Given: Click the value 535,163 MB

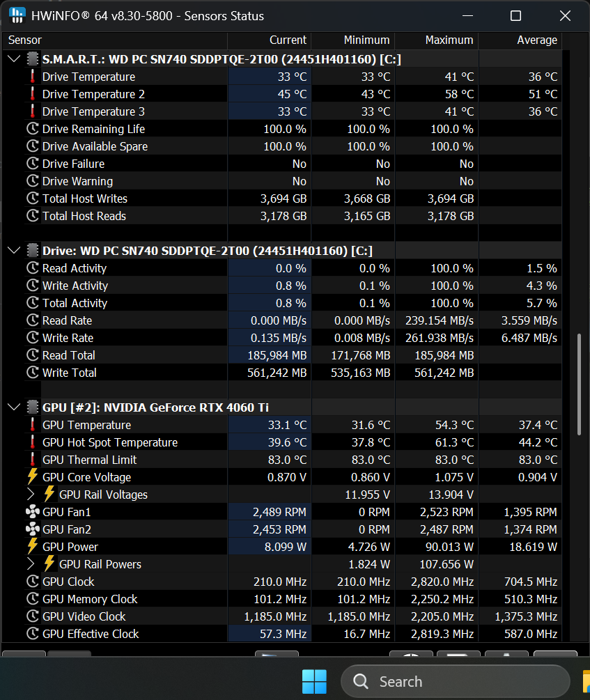Looking at the screenshot, I should tap(361, 373).
